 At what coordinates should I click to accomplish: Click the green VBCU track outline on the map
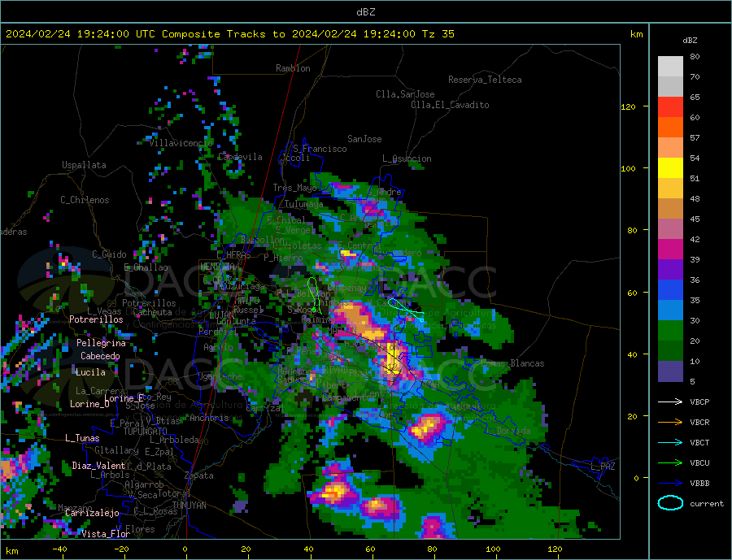coord(314,294)
